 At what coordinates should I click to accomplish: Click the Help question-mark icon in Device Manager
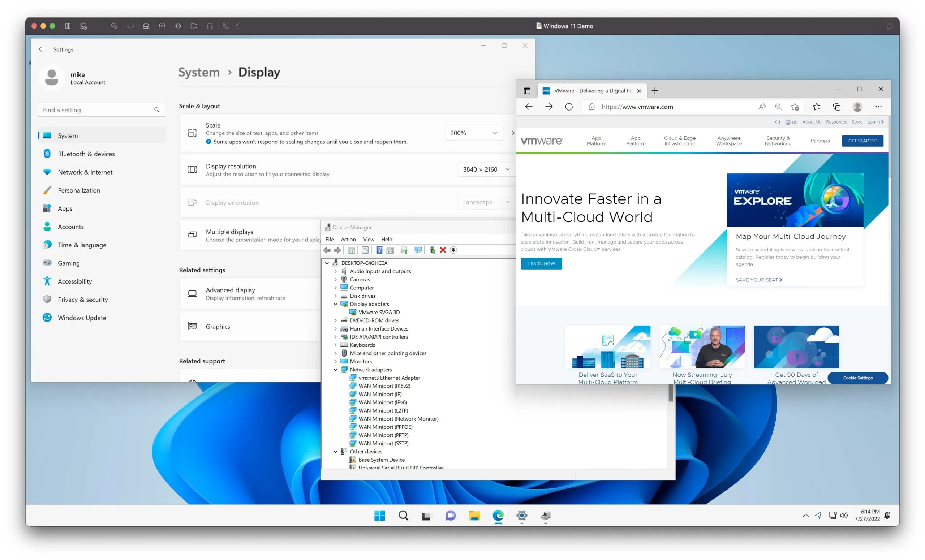coord(379,250)
